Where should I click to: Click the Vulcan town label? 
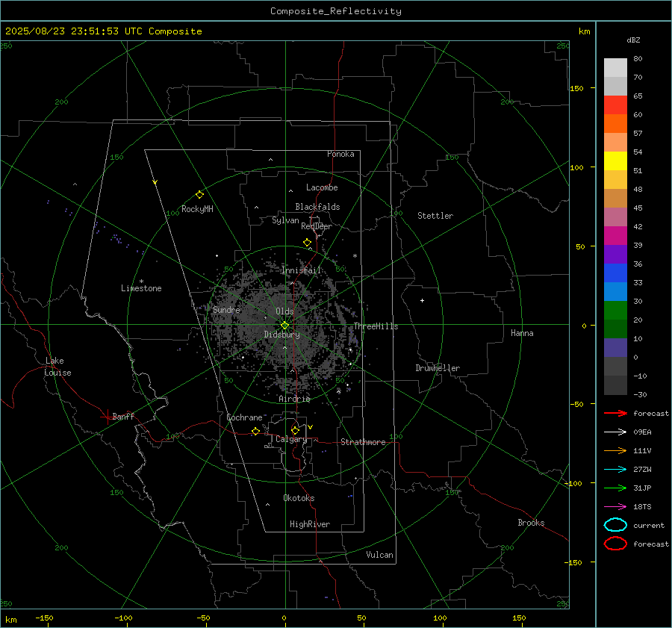click(x=380, y=555)
